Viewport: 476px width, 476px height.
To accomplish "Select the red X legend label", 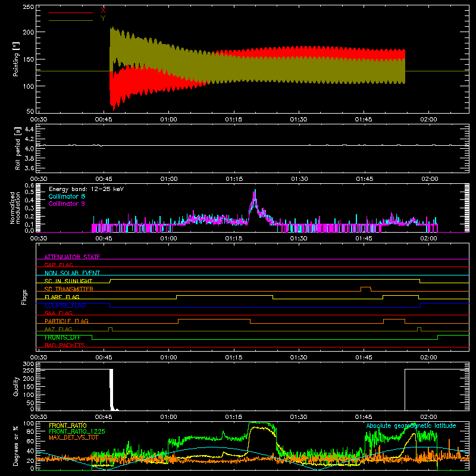I will click(103, 11).
